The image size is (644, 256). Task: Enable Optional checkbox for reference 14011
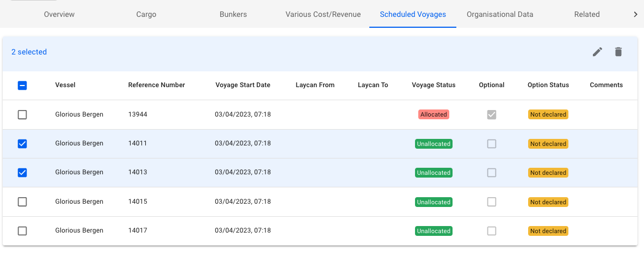tap(492, 144)
